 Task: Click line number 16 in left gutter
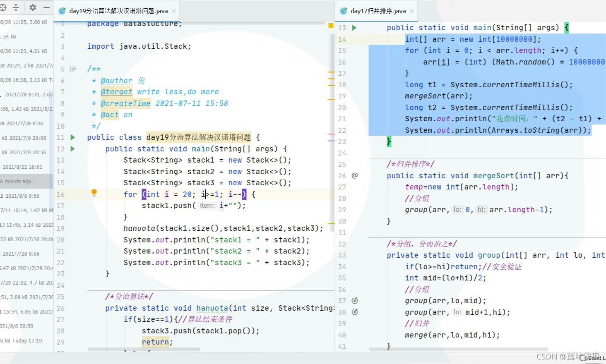click(x=60, y=194)
